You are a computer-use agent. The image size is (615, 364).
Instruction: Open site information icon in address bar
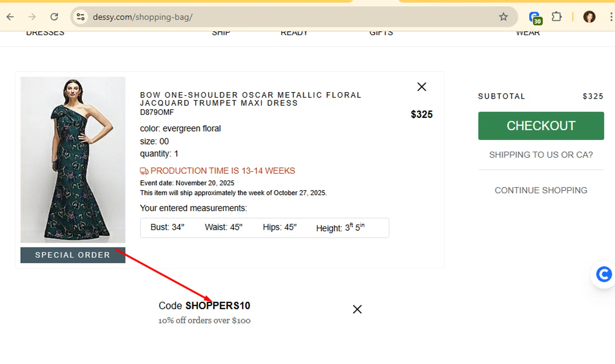81,17
